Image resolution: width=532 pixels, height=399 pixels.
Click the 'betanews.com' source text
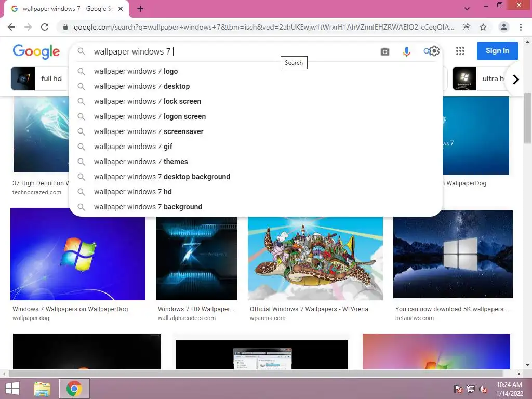[415, 318]
